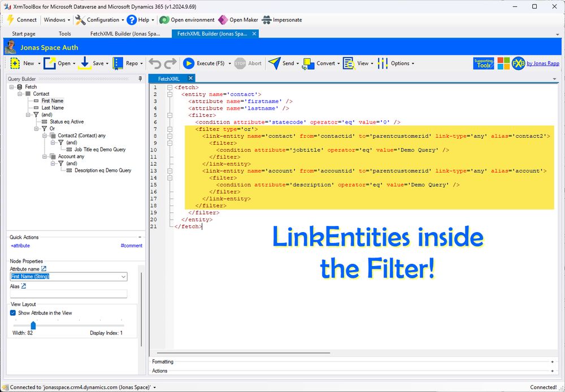Screen dimensions: 565x392
Task: Select Job Title eq Demo Query condition
Action: point(100,150)
